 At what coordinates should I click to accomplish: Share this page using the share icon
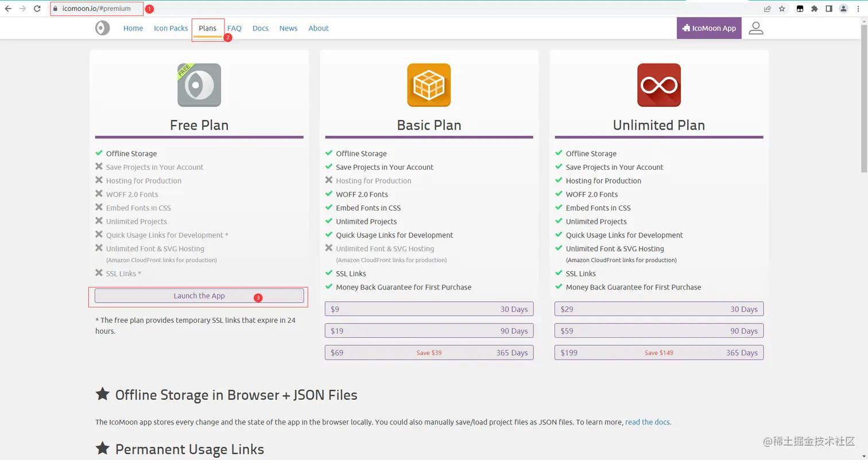click(x=767, y=9)
